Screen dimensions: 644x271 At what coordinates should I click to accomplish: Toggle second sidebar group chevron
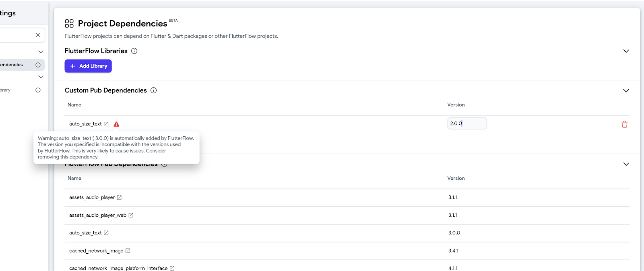click(41, 76)
